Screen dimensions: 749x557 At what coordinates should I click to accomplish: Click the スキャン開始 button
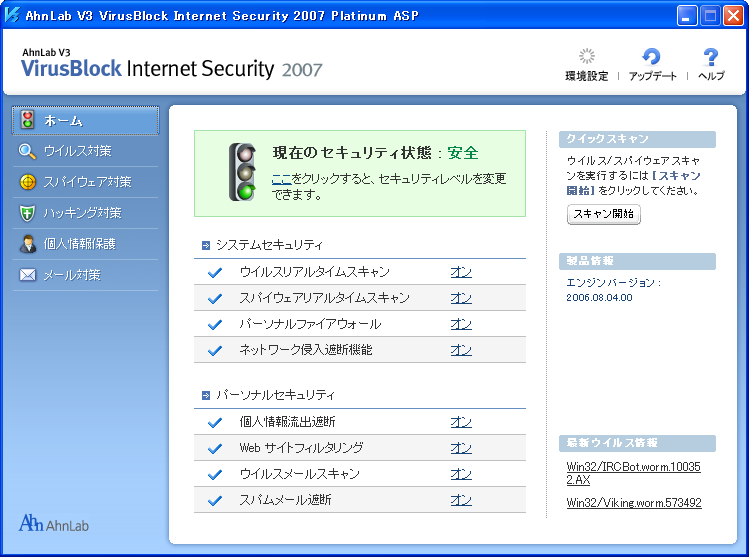(604, 214)
